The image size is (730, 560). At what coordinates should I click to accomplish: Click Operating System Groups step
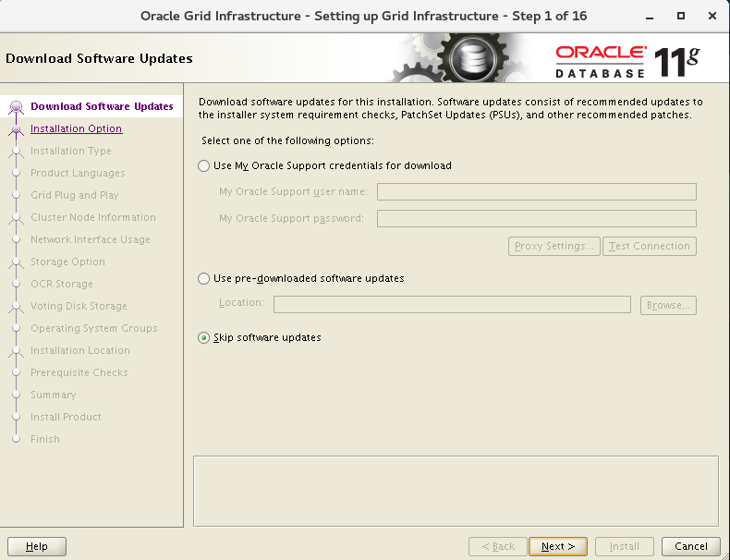[94, 328]
